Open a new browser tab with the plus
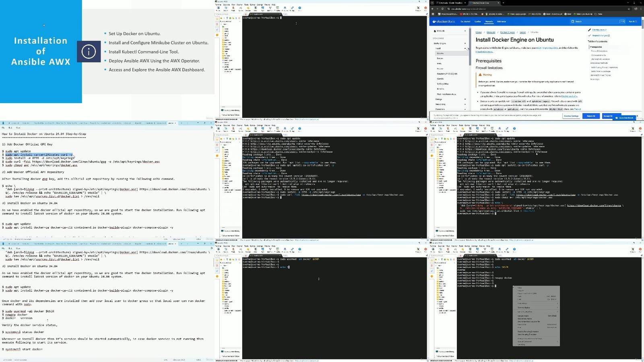This screenshot has width=644, height=362. (x=503, y=3)
